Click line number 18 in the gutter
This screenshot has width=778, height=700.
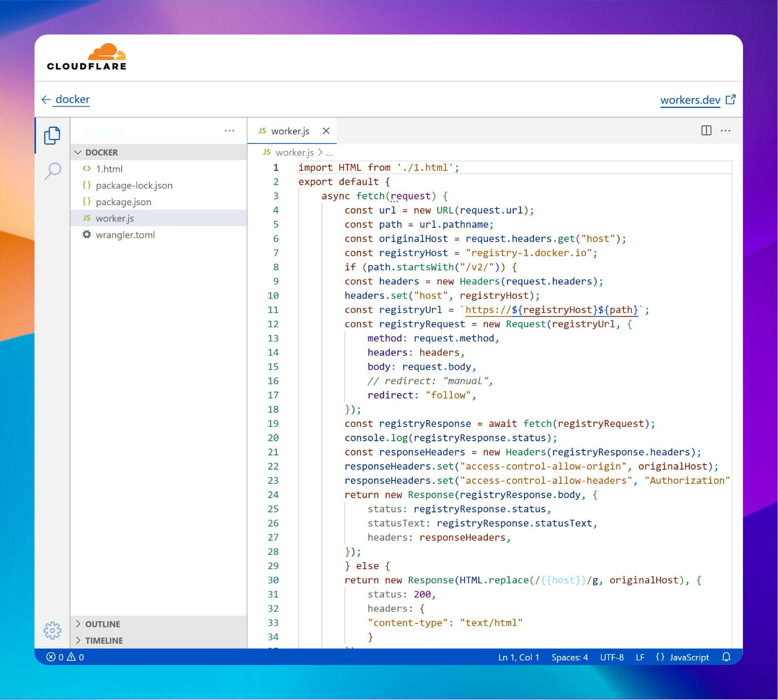click(273, 409)
